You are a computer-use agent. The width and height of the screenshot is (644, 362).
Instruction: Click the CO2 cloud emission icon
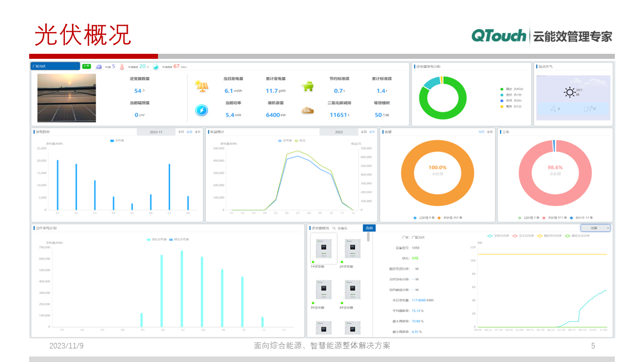(307, 111)
